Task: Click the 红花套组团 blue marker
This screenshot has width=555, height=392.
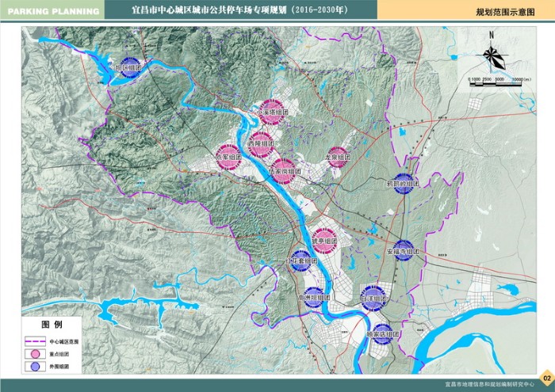Action: click(300, 260)
